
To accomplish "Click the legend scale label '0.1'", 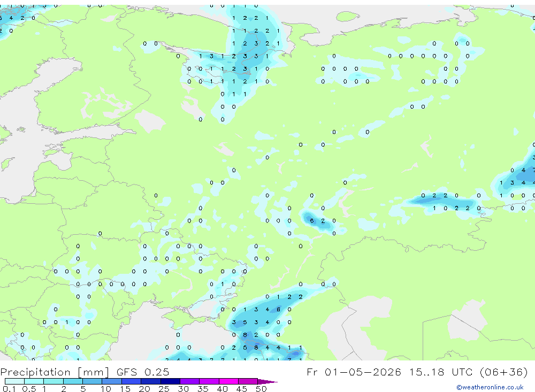I will click(x=9, y=389).
